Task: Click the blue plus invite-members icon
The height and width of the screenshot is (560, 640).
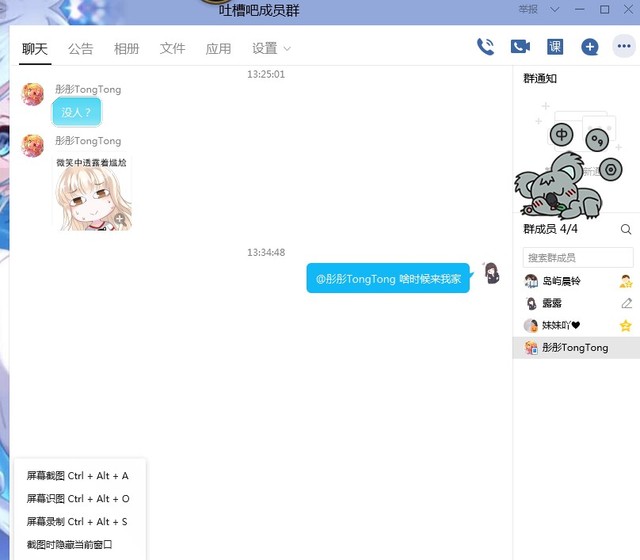Action: 590,46
